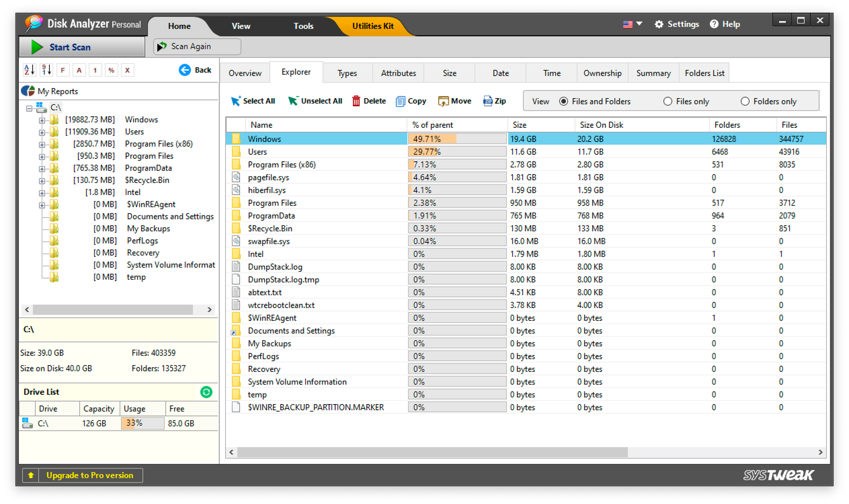Viewport: 849px width, 504px height.
Task: Click the F icon in the tree toolbar
Action: coord(63,70)
